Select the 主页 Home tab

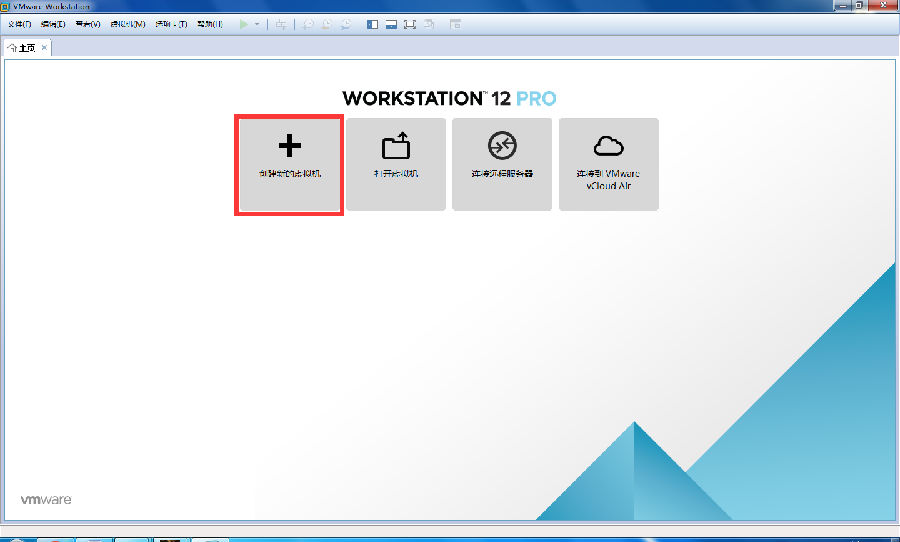24,47
